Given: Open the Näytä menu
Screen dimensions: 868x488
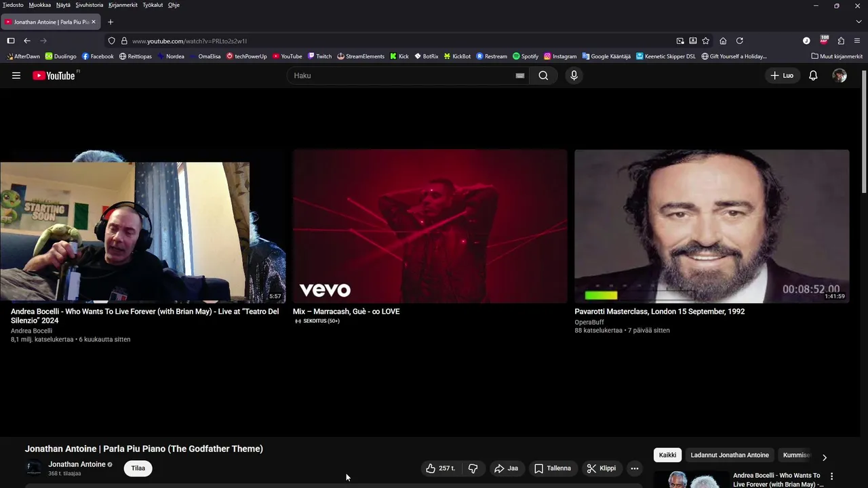Looking at the screenshot, I should coord(63,5).
